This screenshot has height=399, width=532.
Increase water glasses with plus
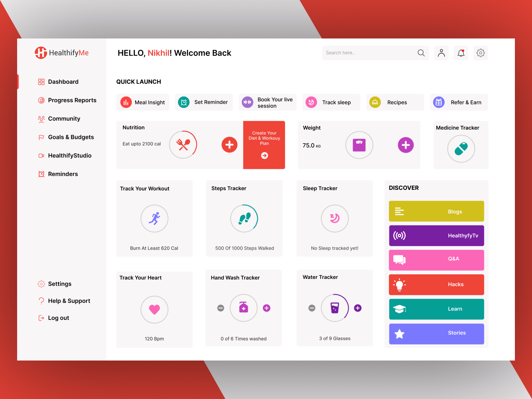pos(358,308)
